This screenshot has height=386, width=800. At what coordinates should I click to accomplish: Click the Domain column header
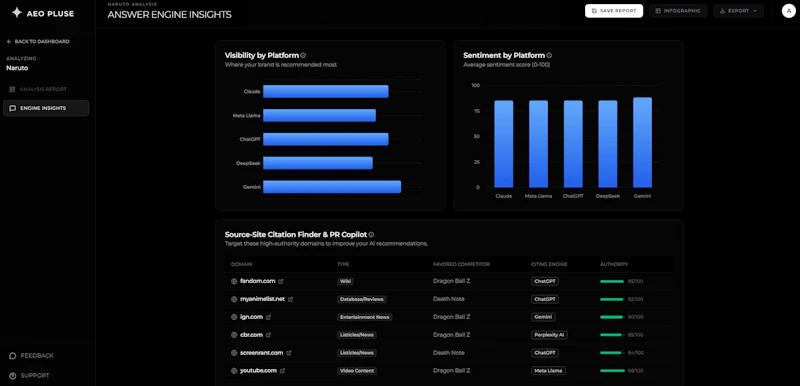241,264
